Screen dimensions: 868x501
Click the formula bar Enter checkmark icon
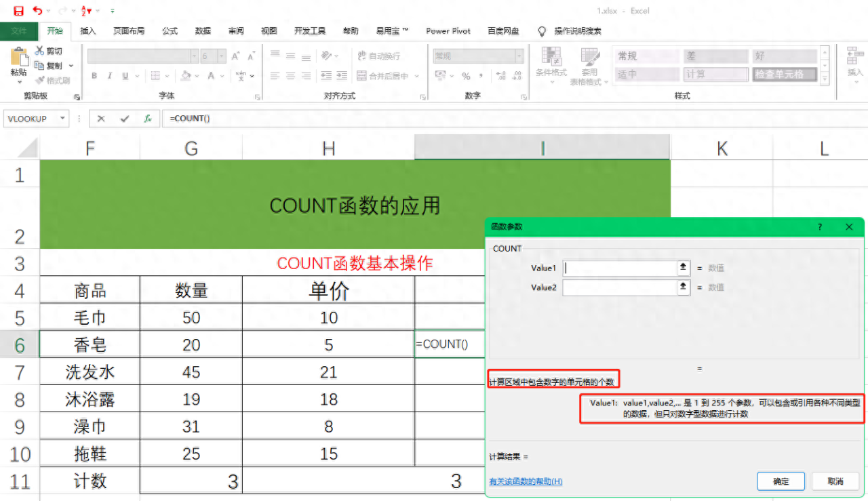(x=124, y=119)
